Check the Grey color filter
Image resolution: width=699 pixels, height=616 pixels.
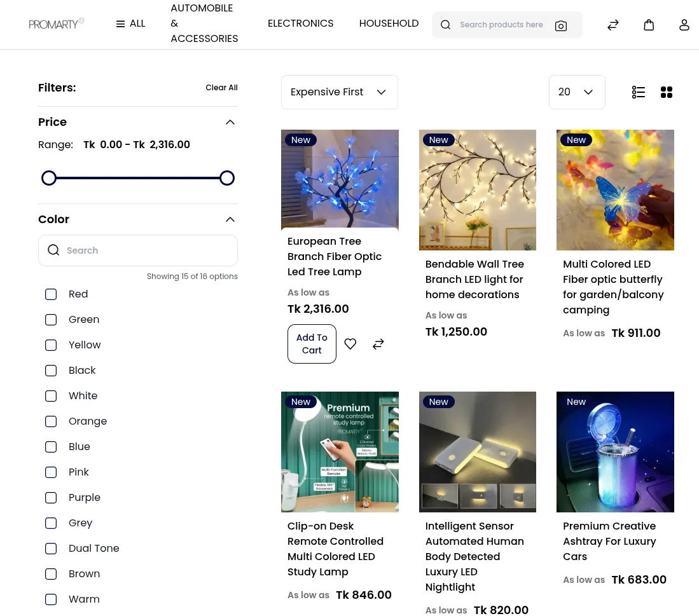click(x=51, y=523)
